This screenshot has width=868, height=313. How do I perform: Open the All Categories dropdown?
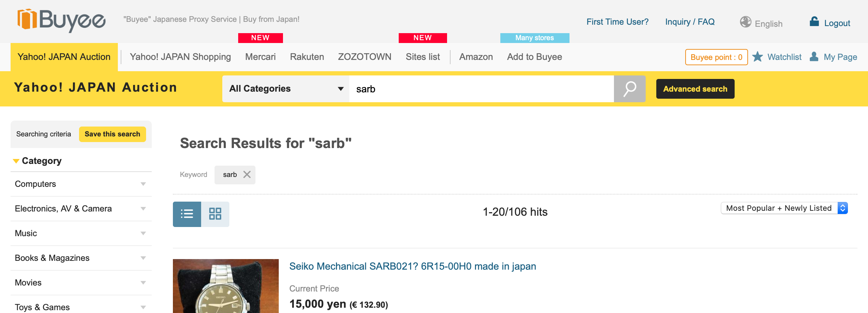[x=286, y=89]
